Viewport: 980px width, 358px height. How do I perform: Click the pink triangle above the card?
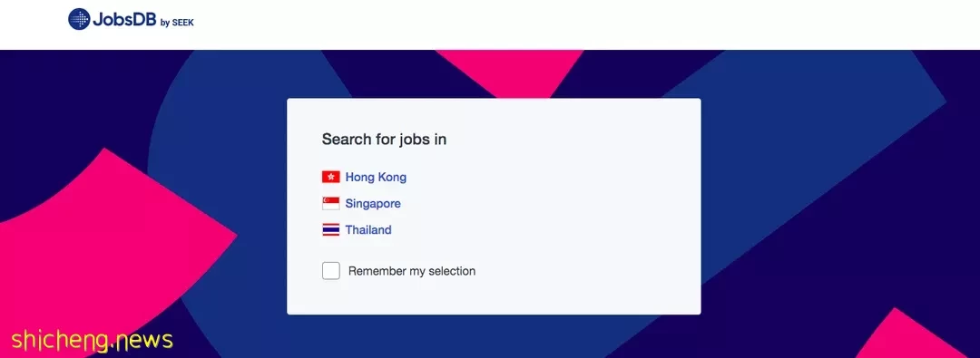tap(509, 69)
